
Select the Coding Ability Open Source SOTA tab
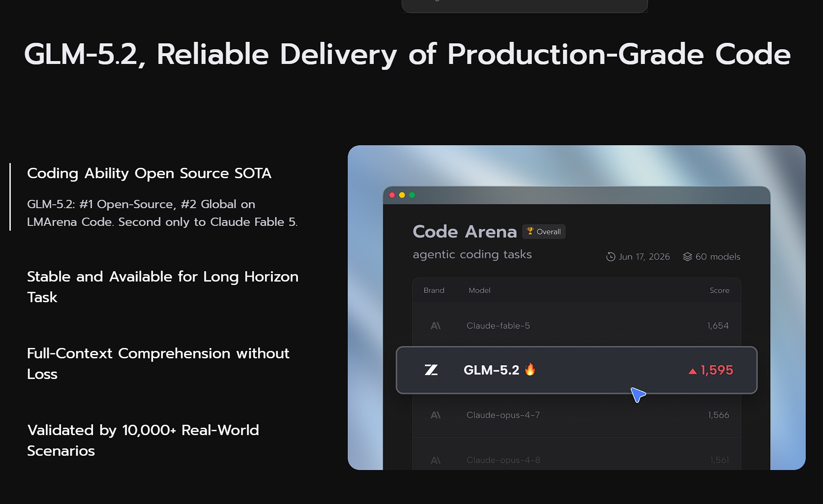[149, 173]
